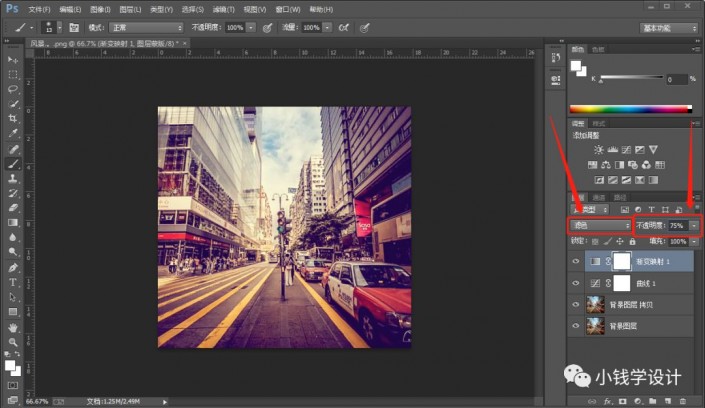Open the layer opacity 75% slider arrow
Image resolution: width=705 pixels, height=408 pixels.
694,227
